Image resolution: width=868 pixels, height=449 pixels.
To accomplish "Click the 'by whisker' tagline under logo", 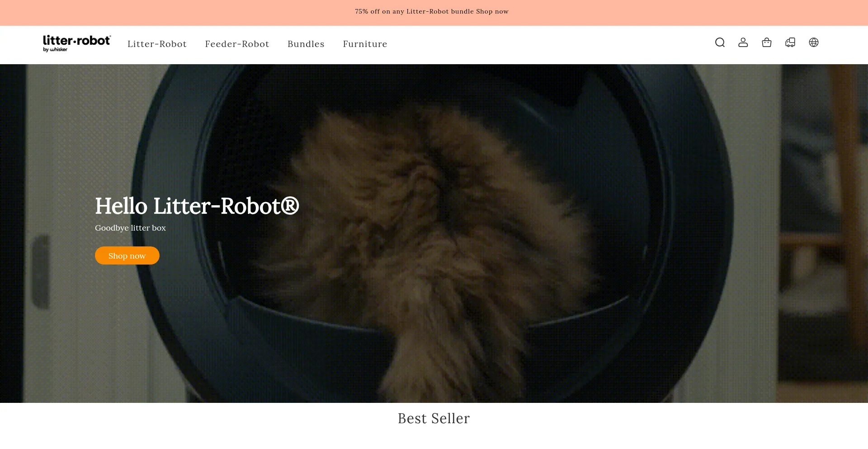I will 55,50.
